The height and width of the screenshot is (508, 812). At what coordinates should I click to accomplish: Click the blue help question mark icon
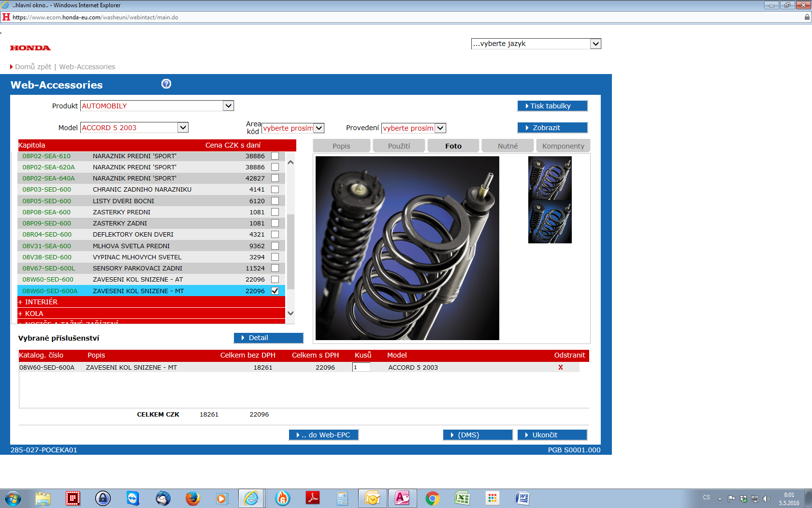coord(166,84)
